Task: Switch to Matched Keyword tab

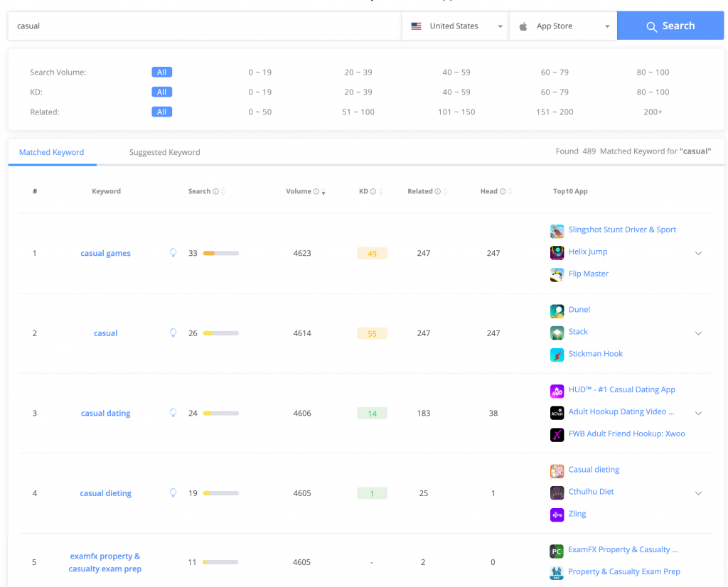Action: coord(51,152)
